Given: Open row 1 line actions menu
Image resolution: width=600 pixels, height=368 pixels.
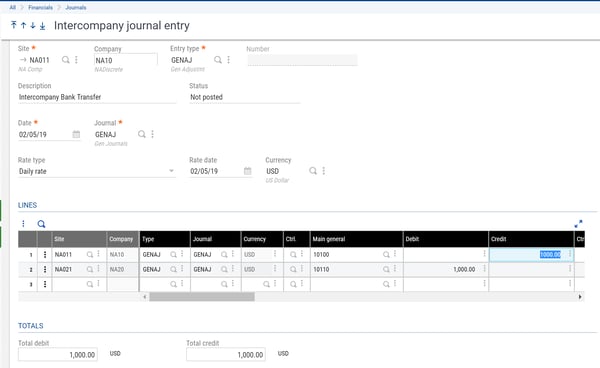Looking at the screenshot, I should (x=45, y=254).
